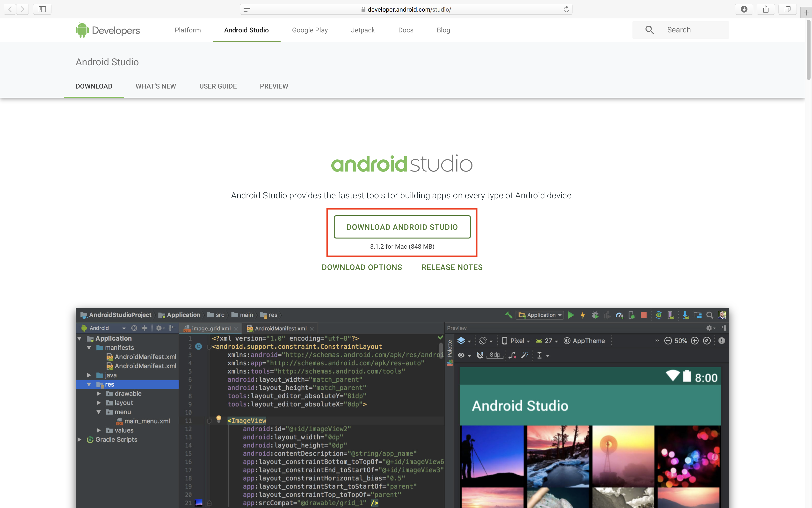This screenshot has height=508, width=812.
Task: Open the Jetpack nav link
Action: coord(363,30)
